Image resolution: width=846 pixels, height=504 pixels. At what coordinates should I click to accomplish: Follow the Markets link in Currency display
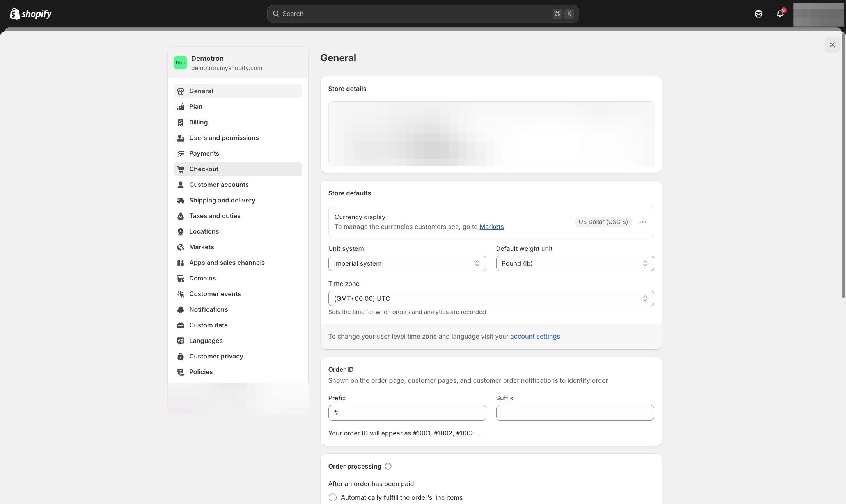coord(491,227)
